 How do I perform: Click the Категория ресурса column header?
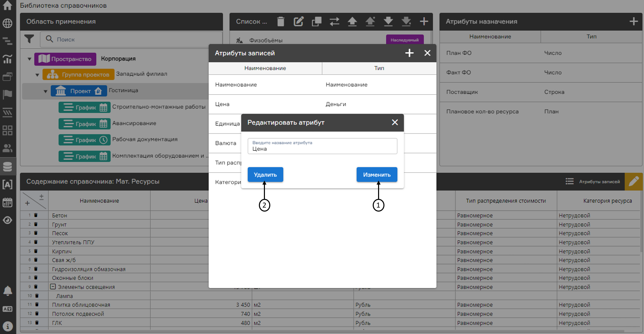tap(607, 201)
